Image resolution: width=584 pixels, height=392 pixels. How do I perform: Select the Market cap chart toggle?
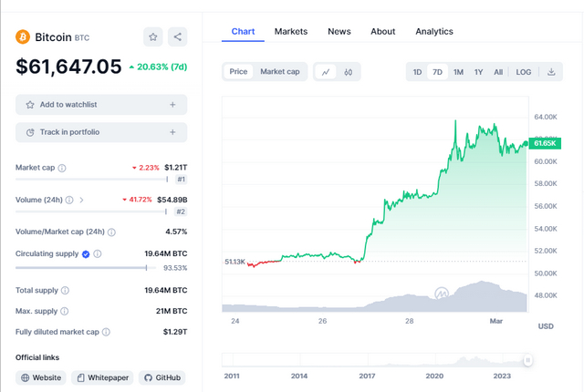[x=280, y=72]
